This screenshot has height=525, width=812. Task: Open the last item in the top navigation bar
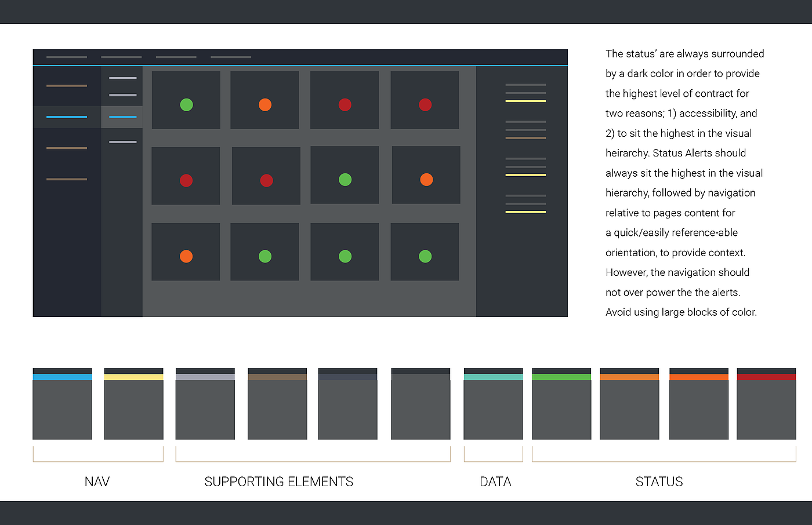231,57
